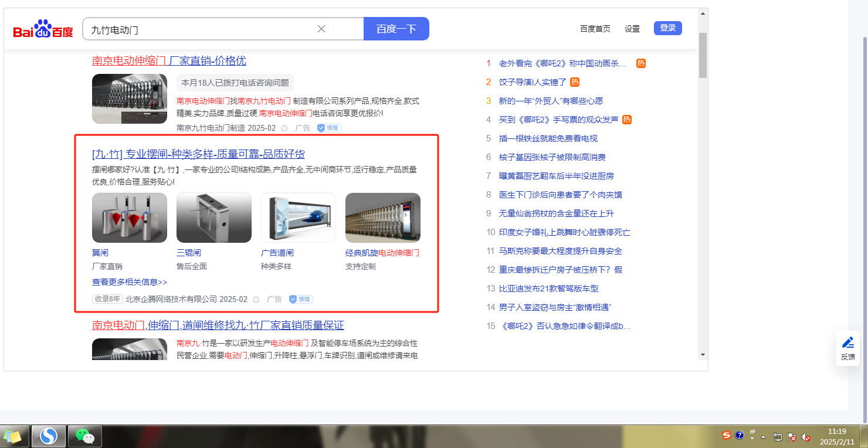The height and width of the screenshot is (448, 868).
Task: Open the 设置 menu
Action: click(x=632, y=29)
